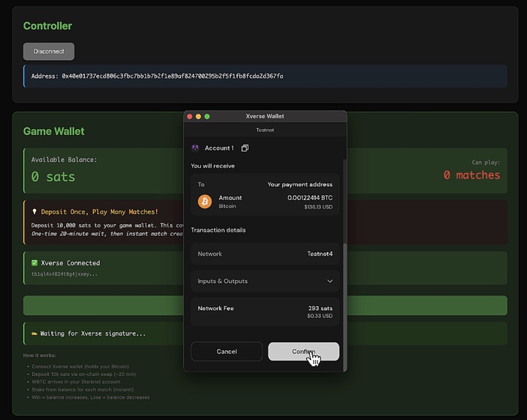
Task: Click Connect Xverse wallet bullet item
Action: 80,366
